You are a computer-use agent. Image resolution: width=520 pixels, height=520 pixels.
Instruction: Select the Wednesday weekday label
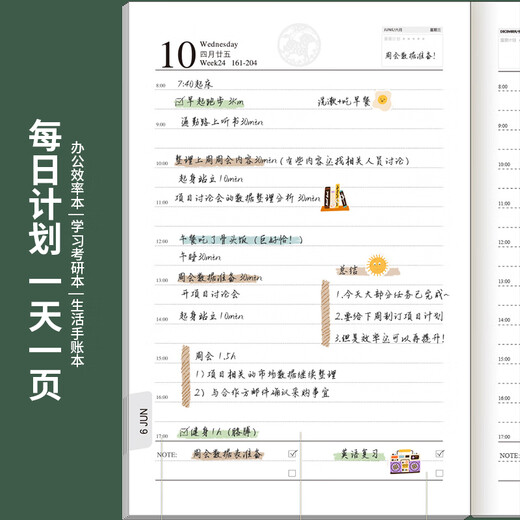pyautogui.click(x=219, y=44)
